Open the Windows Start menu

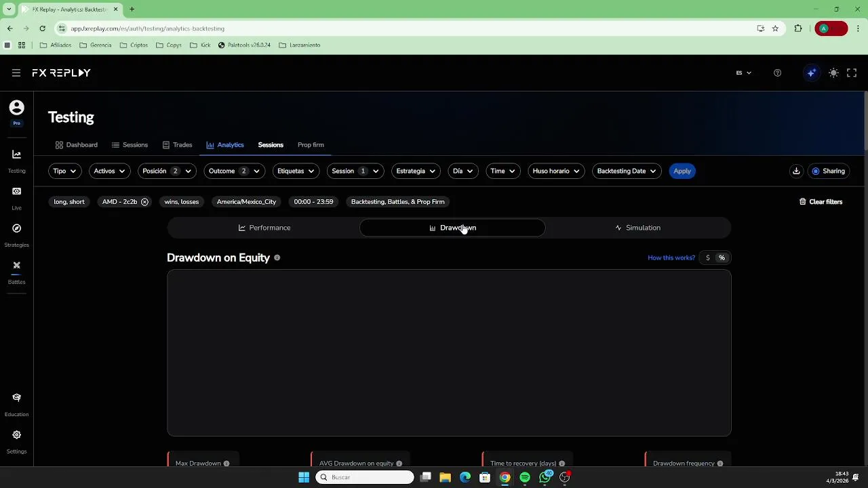[304, 477]
